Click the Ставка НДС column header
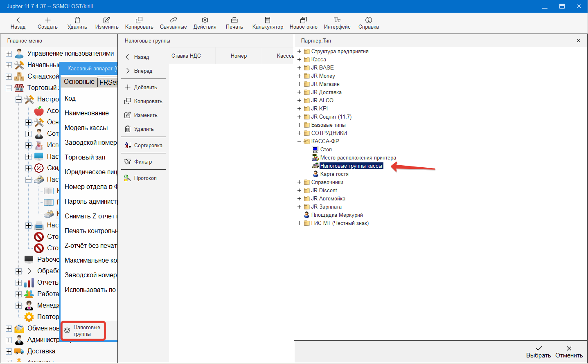The width and height of the screenshot is (588, 364). (186, 56)
